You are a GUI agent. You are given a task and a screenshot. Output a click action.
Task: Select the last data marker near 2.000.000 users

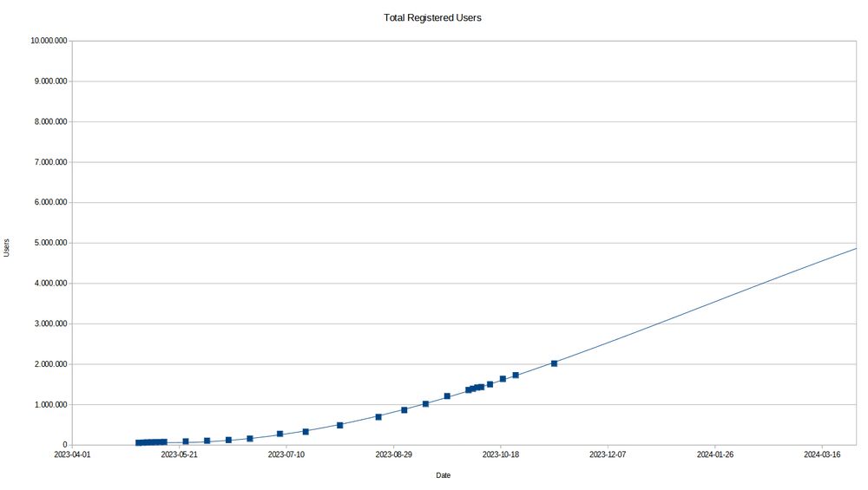point(554,363)
